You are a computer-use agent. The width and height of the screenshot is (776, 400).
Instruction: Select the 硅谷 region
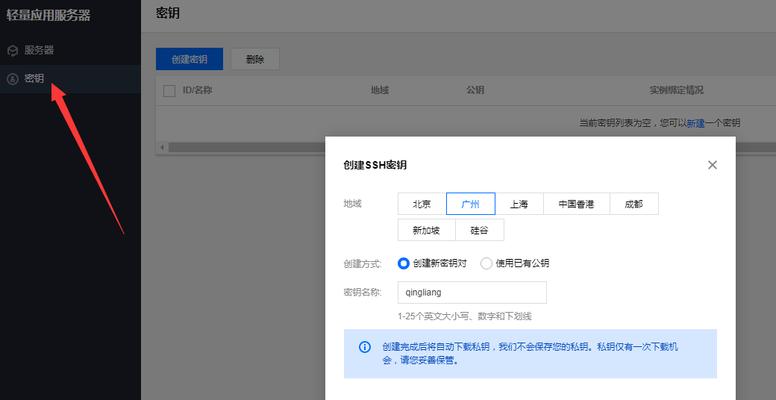coord(479,230)
